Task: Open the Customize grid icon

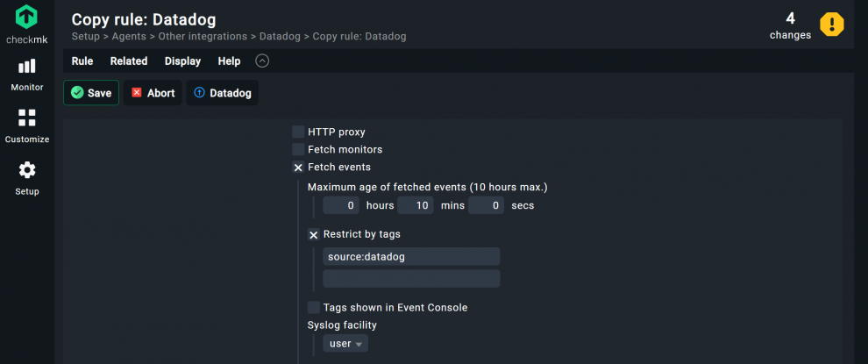Action: tap(26, 118)
